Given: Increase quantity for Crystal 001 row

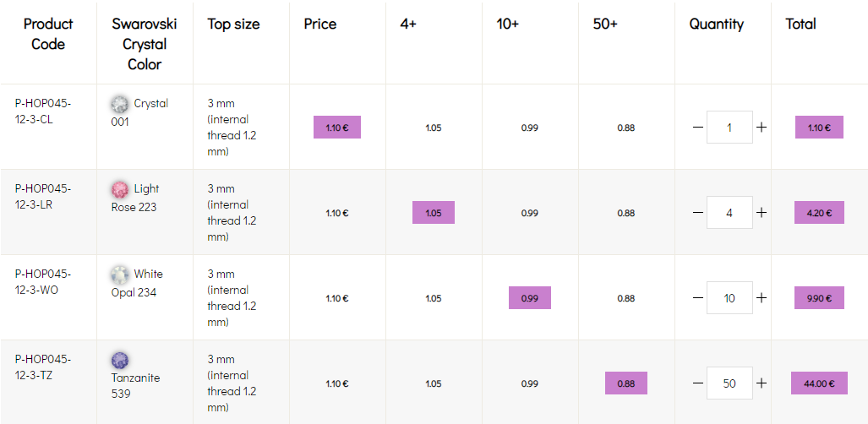Looking at the screenshot, I should click(x=762, y=128).
